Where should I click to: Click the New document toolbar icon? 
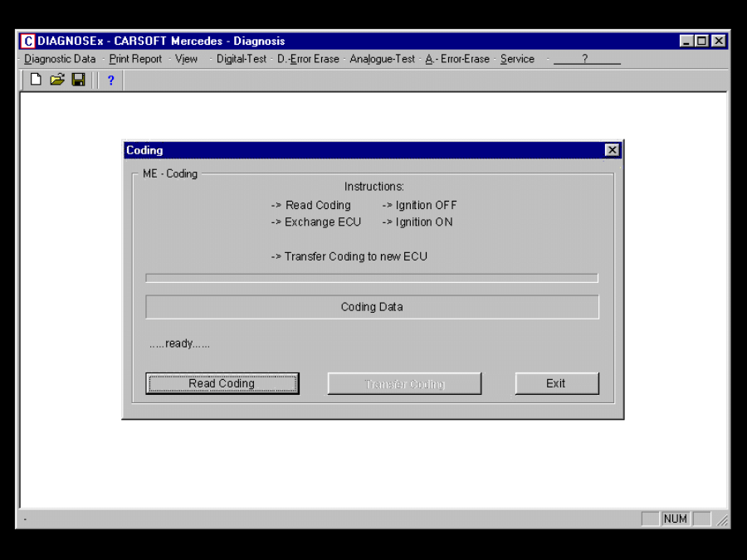36,80
